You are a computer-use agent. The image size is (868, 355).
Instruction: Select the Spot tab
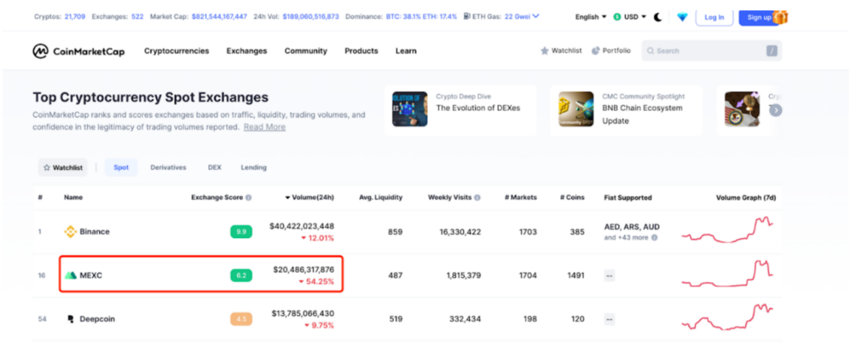121,168
